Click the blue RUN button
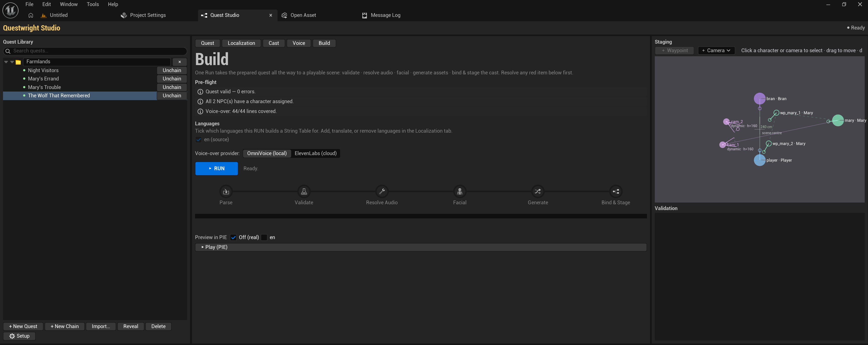The height and width of the screenshot is (345, 868). [216, 168]
